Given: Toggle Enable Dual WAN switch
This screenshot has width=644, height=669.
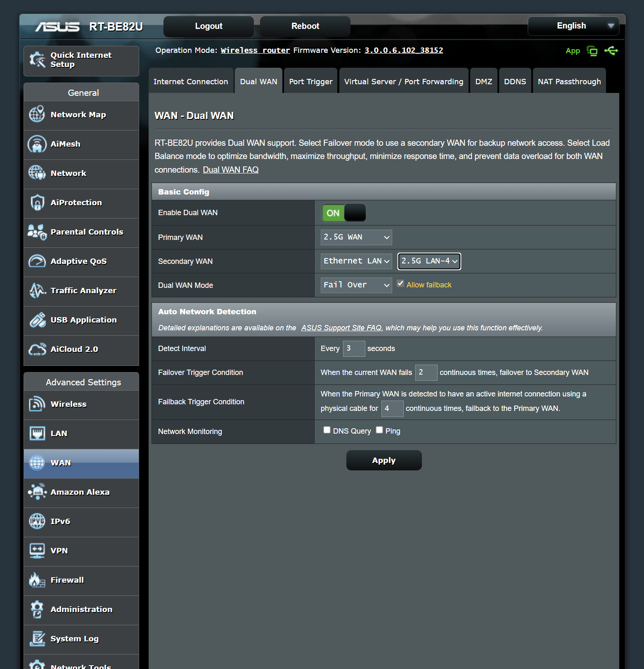Looking at the screenshot, I should pyautogui.click(x=344, y=213).
